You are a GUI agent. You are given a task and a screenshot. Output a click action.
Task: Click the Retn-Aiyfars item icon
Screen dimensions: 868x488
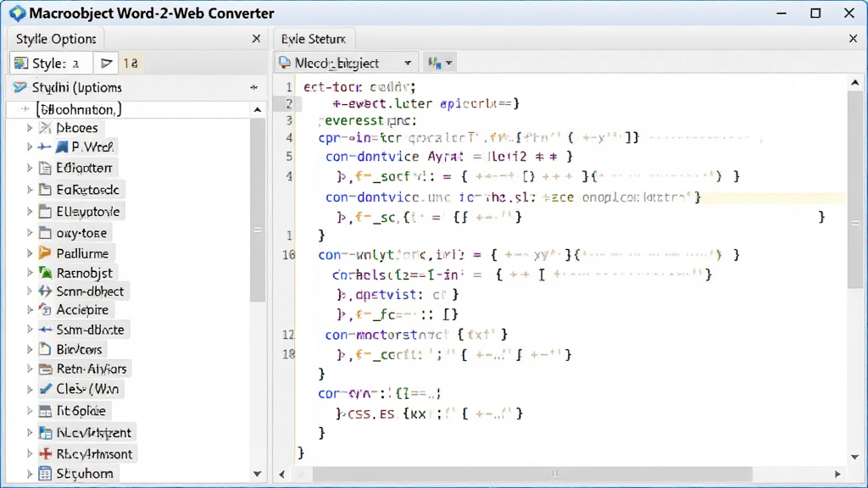point(46,369)
